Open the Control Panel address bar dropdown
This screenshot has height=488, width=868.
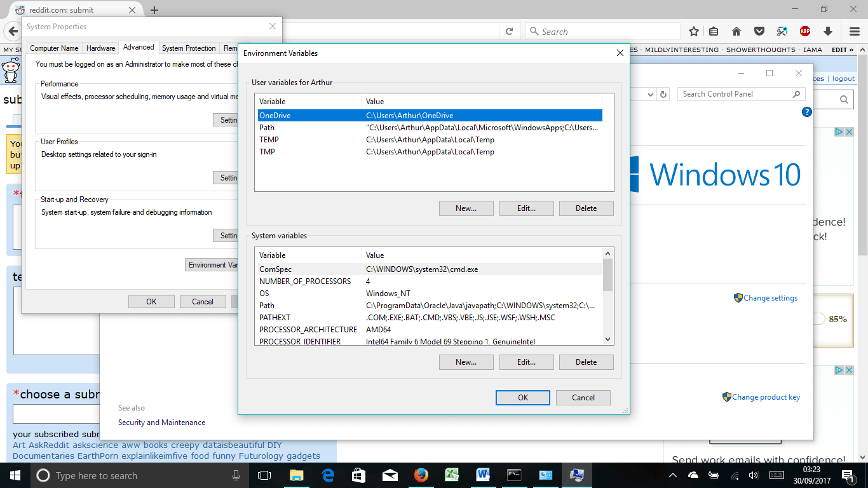point(650,94)
